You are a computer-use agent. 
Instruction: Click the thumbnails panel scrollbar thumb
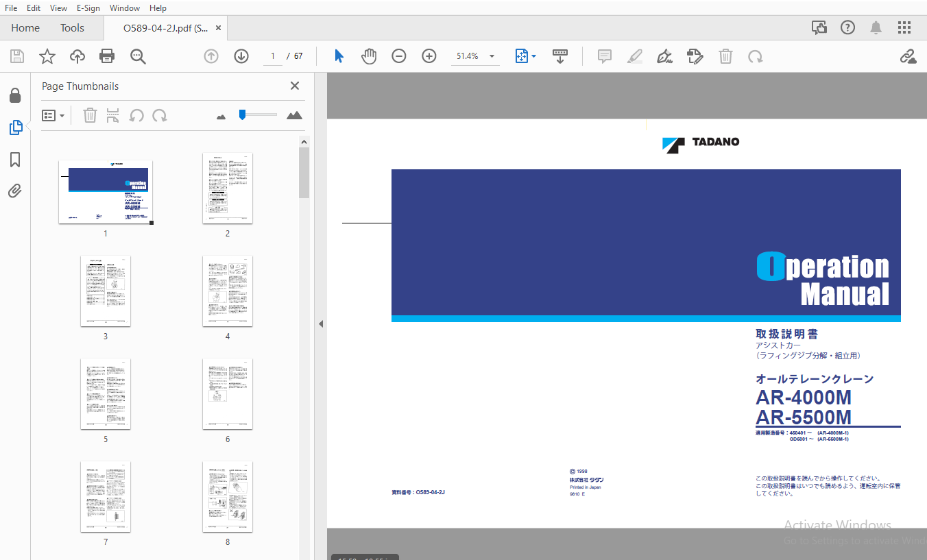pyautogui.click(x=304, y=173)
